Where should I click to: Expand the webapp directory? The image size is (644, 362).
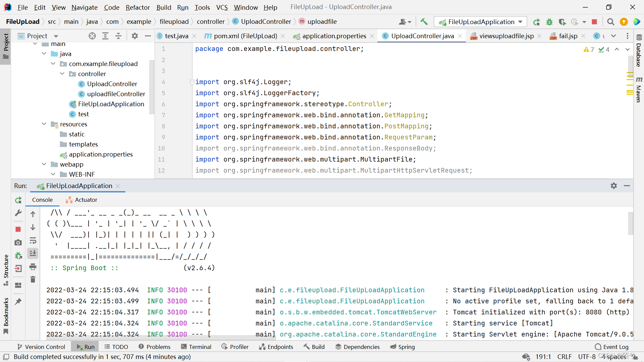point(44,164)
